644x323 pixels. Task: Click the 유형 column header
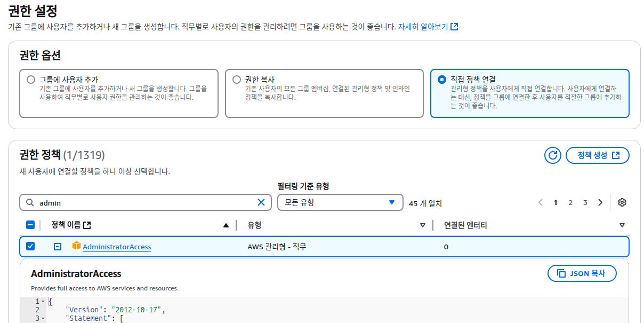[x=254, y=225]
